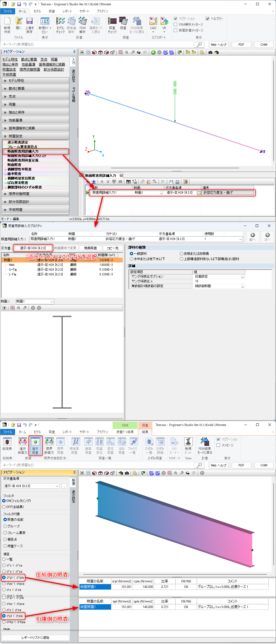Screen dimensions: 276x644
Task: Run モデルチェック from the ribbon
Action: 60,25
